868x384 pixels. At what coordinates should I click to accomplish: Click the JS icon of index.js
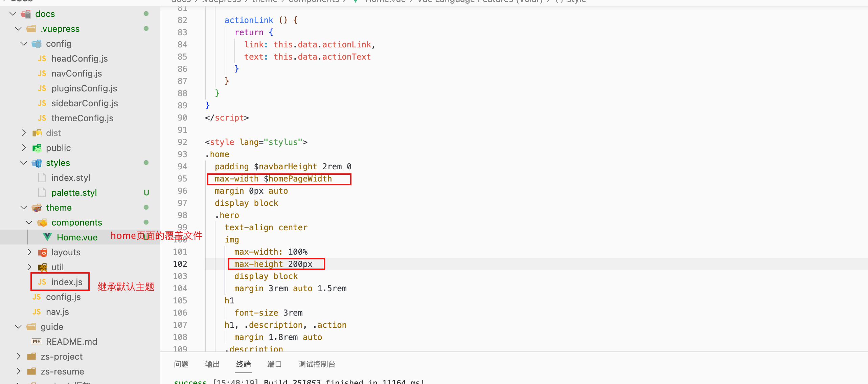(x=42, y=282)
